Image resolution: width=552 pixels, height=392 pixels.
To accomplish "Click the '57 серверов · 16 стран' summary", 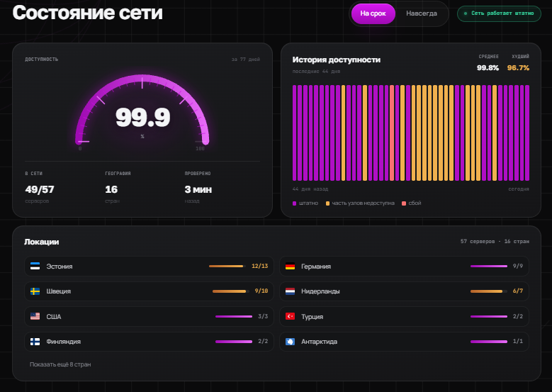I will click(495, 241).
